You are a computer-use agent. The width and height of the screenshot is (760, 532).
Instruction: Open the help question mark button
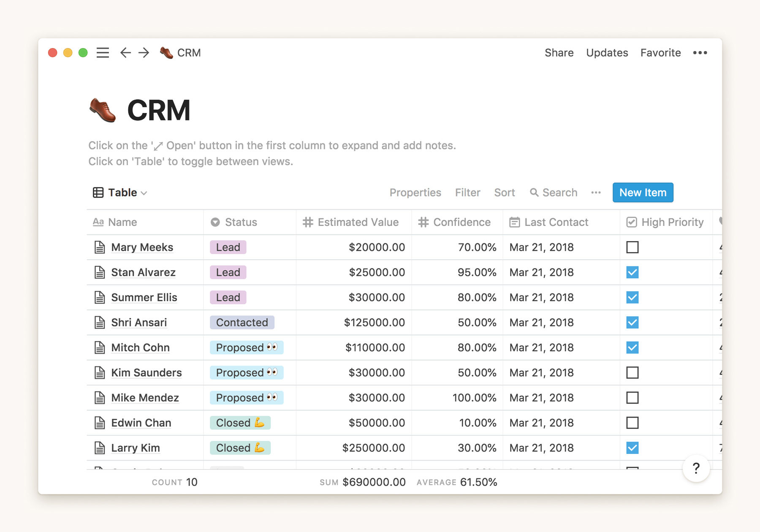coord(696,468)
